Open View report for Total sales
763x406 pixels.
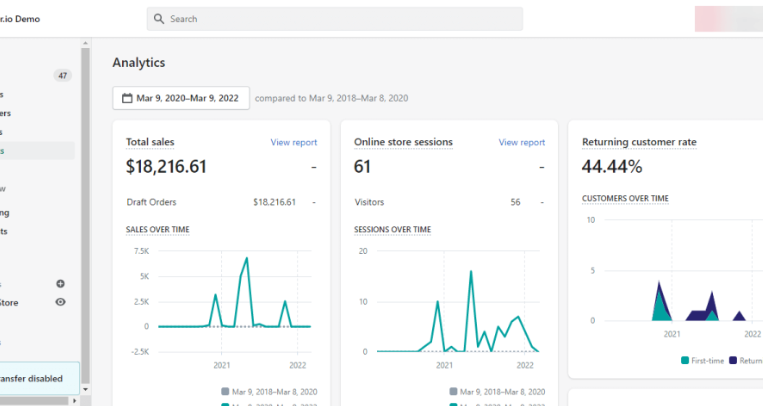(x=294, y=142)
